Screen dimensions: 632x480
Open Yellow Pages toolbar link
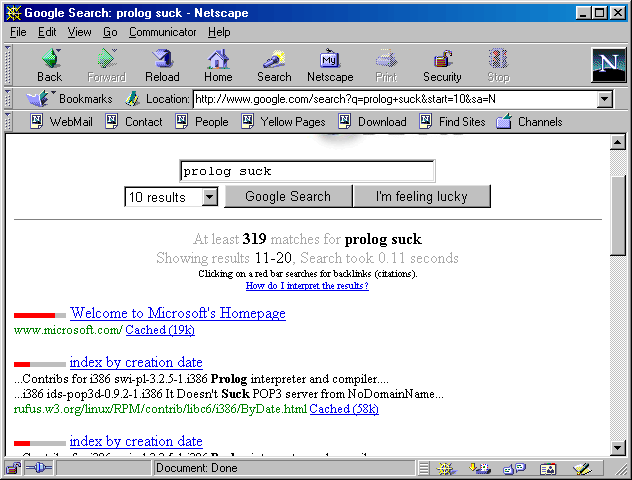click(283, 121)
